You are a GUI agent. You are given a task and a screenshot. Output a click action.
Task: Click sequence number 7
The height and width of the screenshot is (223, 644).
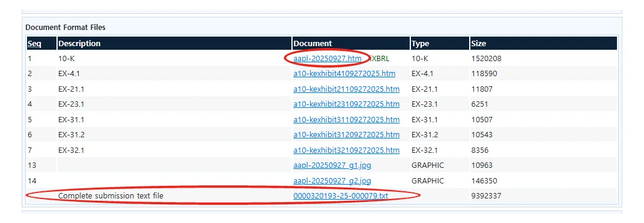[29, 150]
